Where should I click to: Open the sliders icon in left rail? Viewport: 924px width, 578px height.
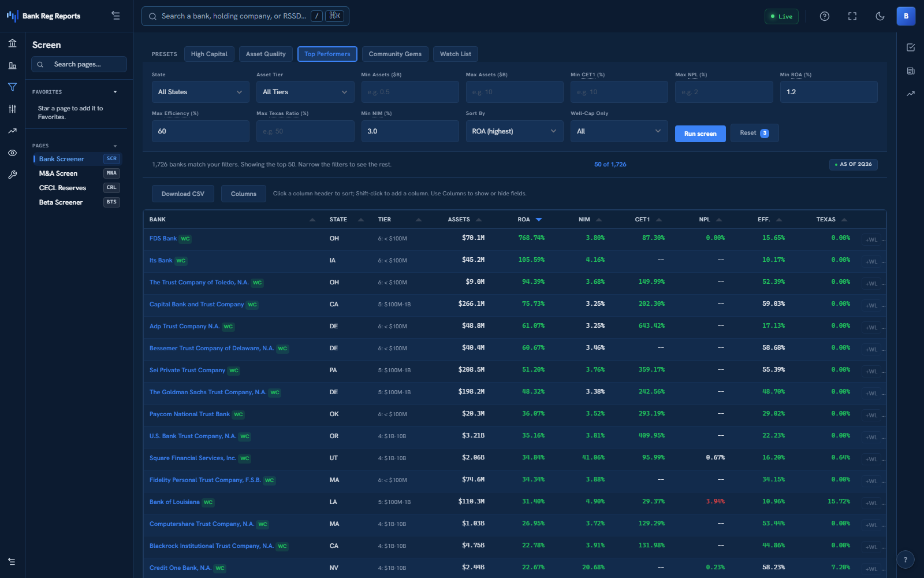(12, 109)
